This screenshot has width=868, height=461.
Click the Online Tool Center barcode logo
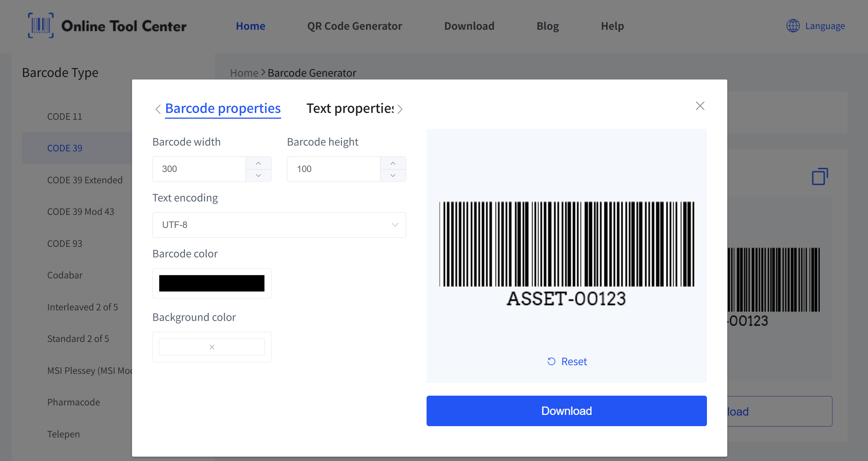pos(41,25)
